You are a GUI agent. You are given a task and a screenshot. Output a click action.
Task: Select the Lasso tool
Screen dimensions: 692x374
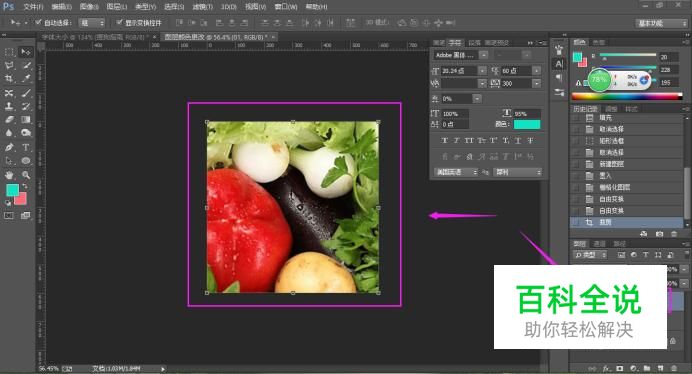(9, 65)
